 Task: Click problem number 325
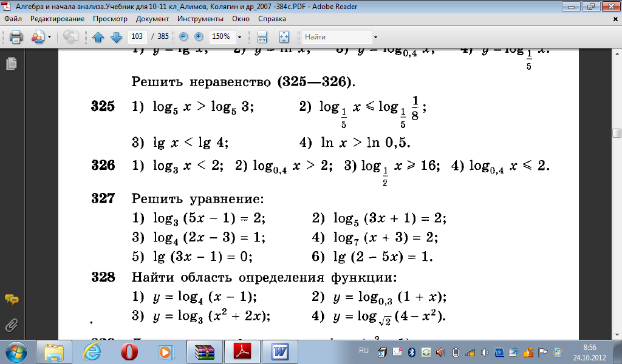coord(103,106)
